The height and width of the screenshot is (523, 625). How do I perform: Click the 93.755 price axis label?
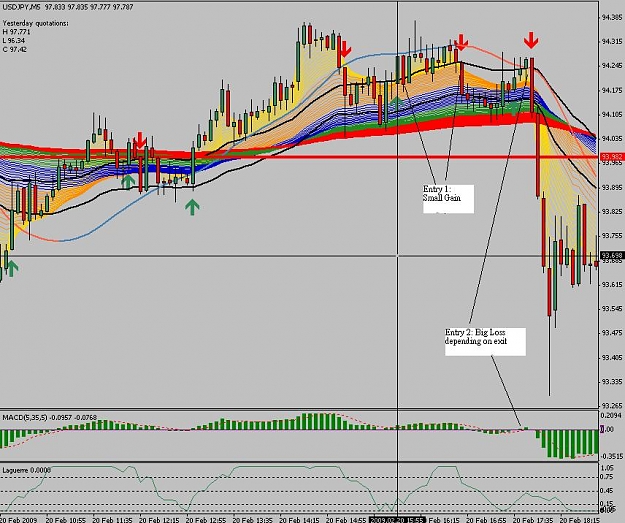[612, 236]
